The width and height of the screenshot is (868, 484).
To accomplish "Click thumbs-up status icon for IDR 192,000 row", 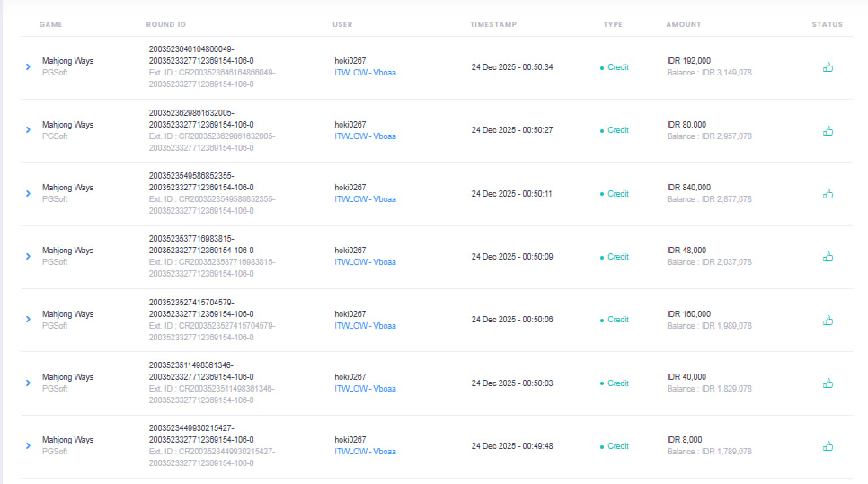I will (828, 66).
